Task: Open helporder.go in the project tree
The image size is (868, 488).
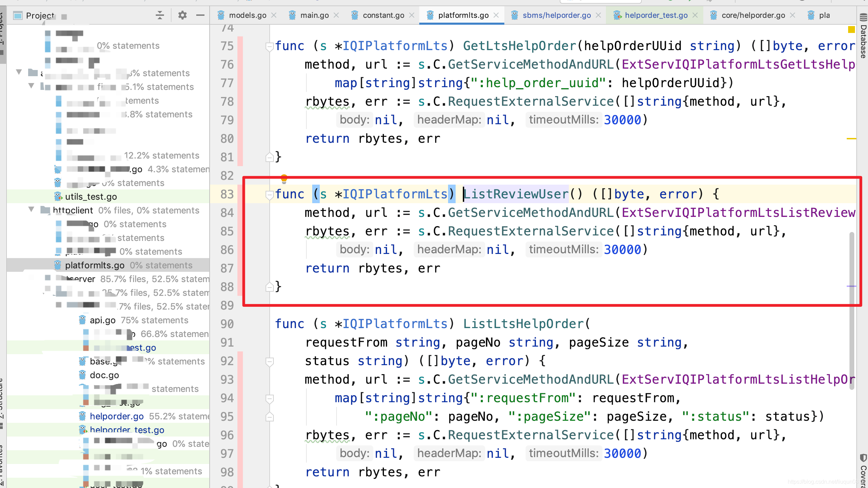Action: point(117,416)
